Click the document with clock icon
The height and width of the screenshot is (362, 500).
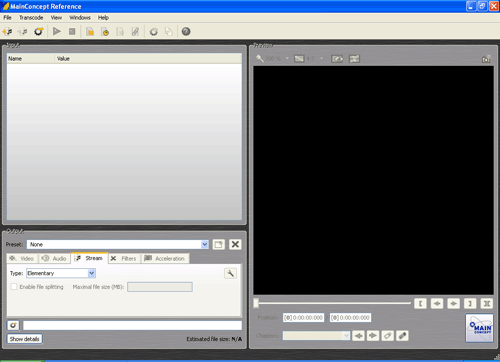coord(105,32)
